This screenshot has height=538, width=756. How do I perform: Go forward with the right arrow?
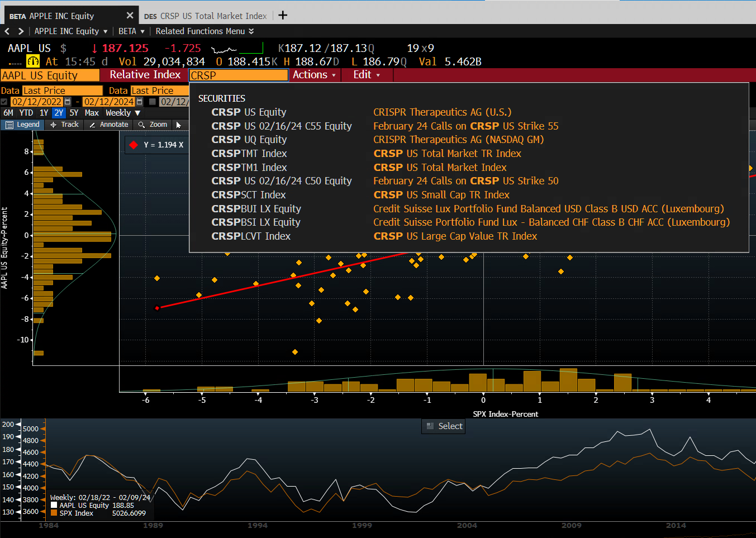tap(21, 31)
